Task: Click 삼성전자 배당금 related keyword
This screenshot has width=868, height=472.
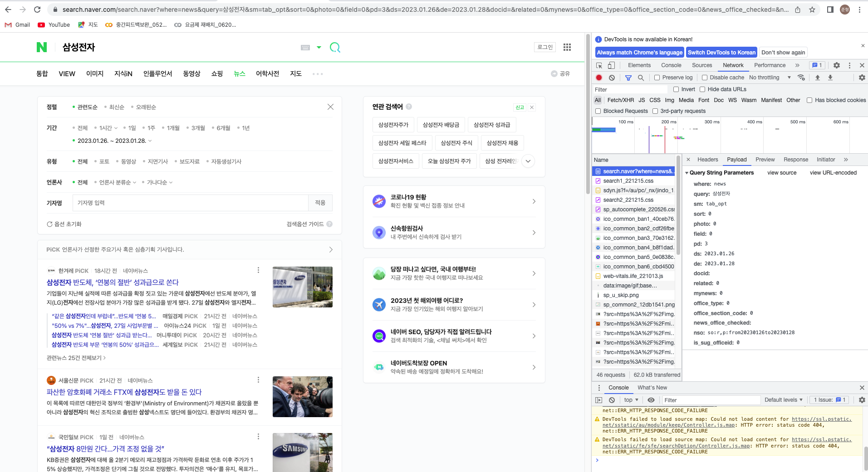Action: click(441, 125)
